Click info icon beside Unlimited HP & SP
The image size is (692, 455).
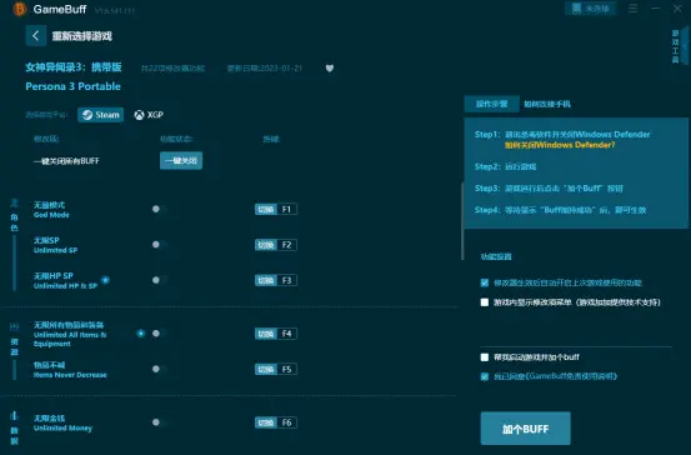(x=105, y=280)
